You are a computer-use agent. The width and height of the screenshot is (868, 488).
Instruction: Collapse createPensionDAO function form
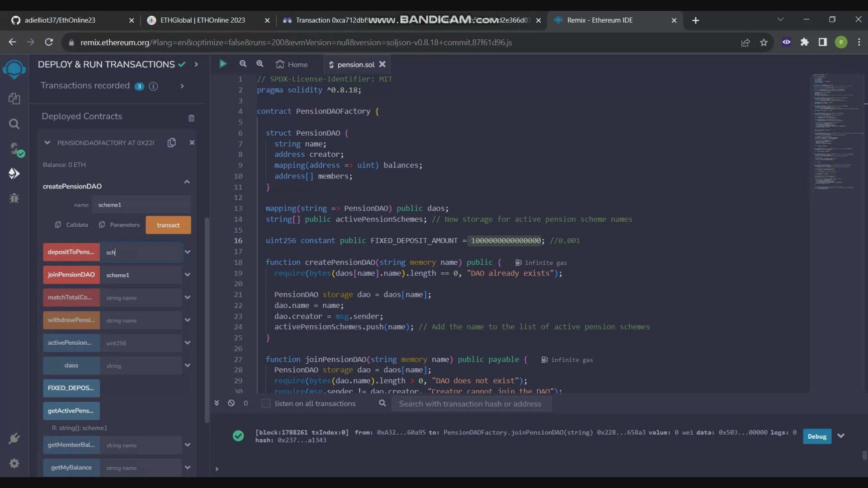pyautogui.click(x=187, y=182)
